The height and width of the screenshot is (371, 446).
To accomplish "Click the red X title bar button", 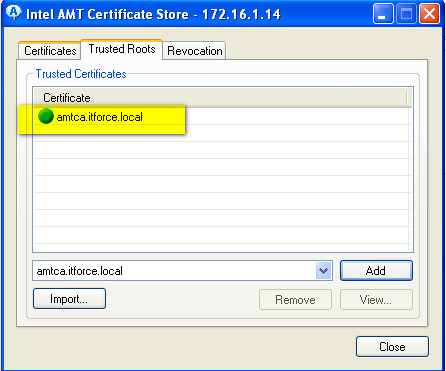I will coord(429,14).
